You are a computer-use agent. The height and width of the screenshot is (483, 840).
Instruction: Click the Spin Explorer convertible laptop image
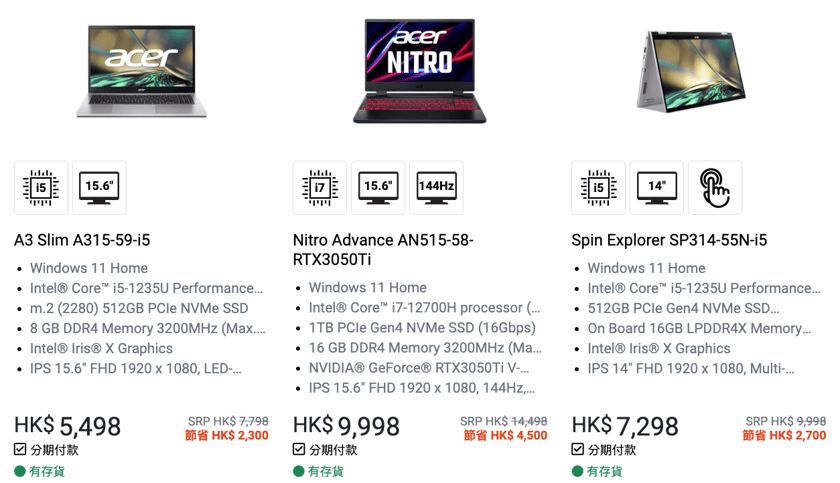pos(691,71)
